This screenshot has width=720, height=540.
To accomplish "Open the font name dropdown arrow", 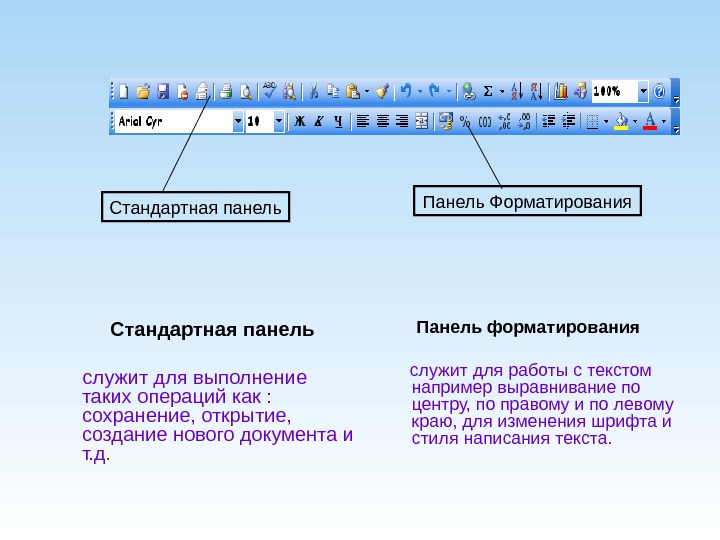I will [238, 122].
